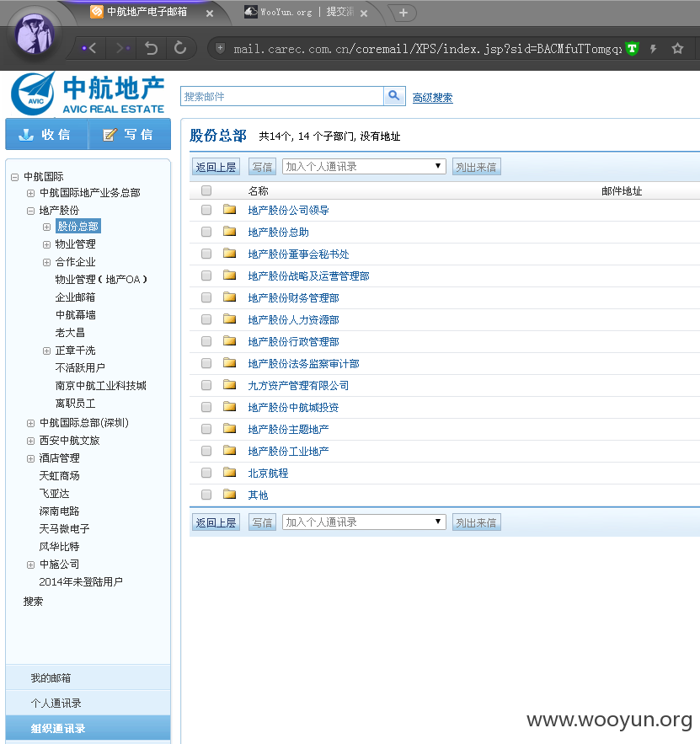The image size is (700, 744).
Task: Click the AVIC Real Estate logo
Action: (x=88, y=94)
